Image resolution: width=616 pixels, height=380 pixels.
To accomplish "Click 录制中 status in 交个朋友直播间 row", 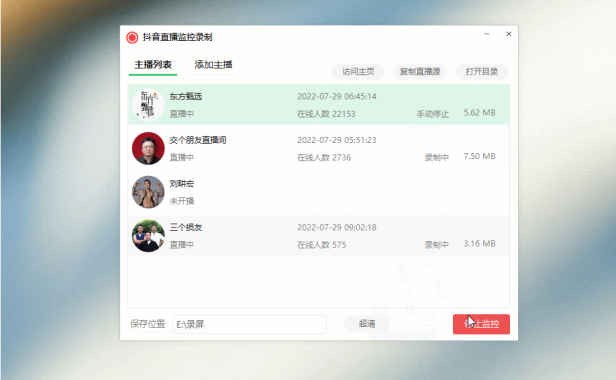I will click(436, 158).
